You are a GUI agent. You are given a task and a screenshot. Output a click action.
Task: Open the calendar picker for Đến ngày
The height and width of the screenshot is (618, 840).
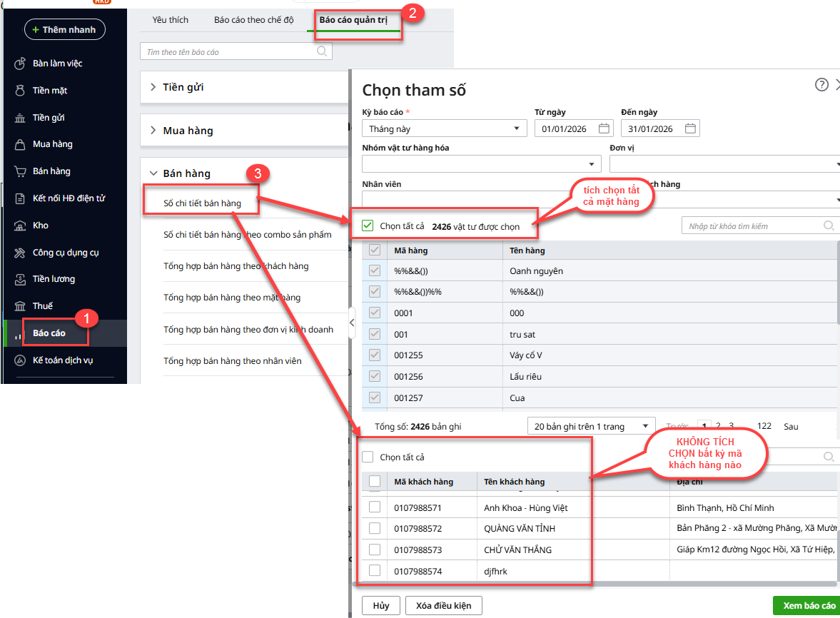(x=690, y=129)
